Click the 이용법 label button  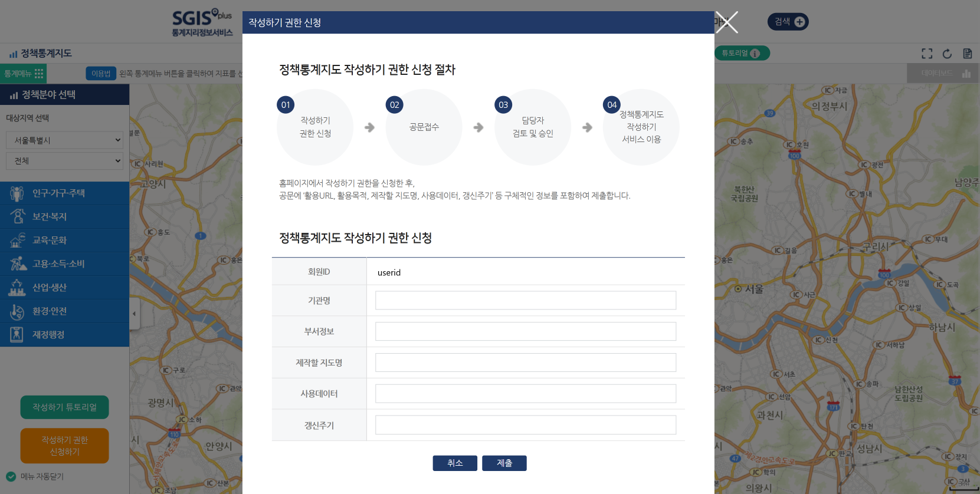point(101,74)
